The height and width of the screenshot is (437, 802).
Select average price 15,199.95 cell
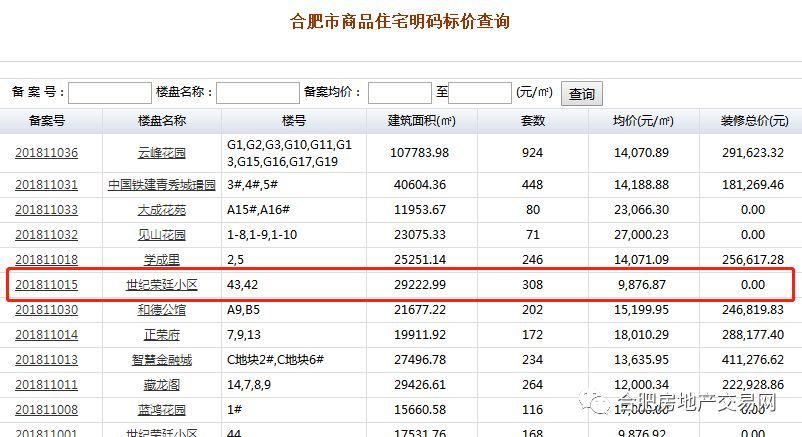click(x=641, y=310)
